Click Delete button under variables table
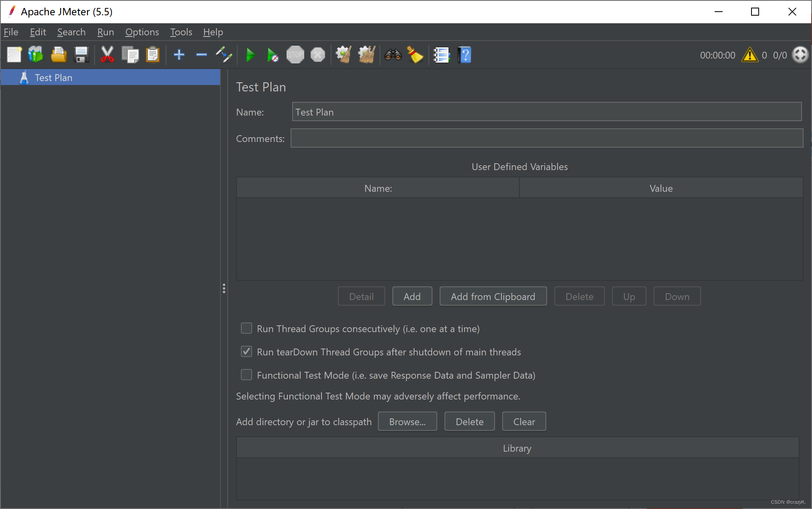Image resolution: width=812 pixels, height=509 pixels. point(579,296)
